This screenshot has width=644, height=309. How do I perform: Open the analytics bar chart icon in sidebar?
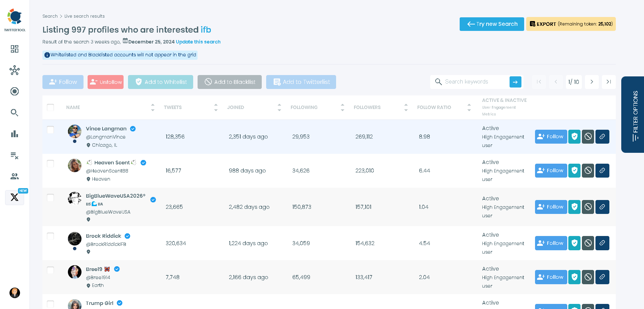tap(14, 134)
